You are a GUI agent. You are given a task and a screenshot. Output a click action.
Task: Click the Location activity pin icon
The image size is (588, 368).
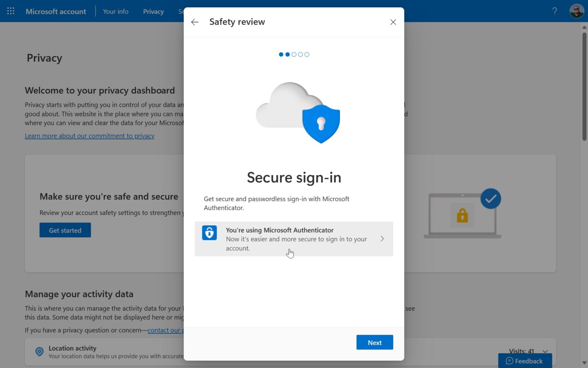[39, 352]
